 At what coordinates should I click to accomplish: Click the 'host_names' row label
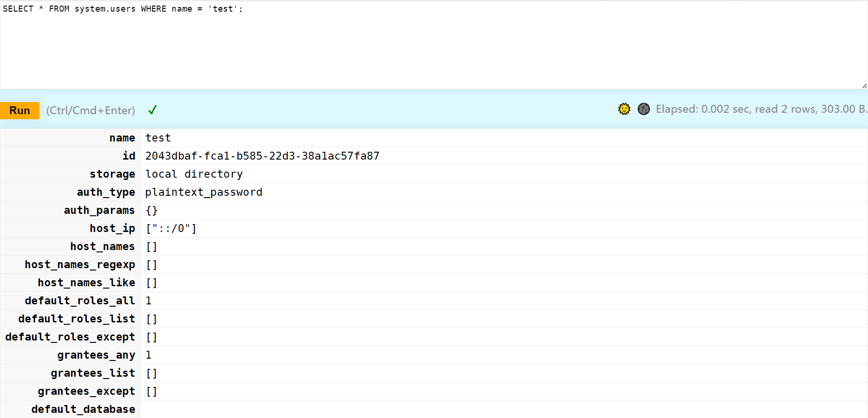tap(103, 246)
